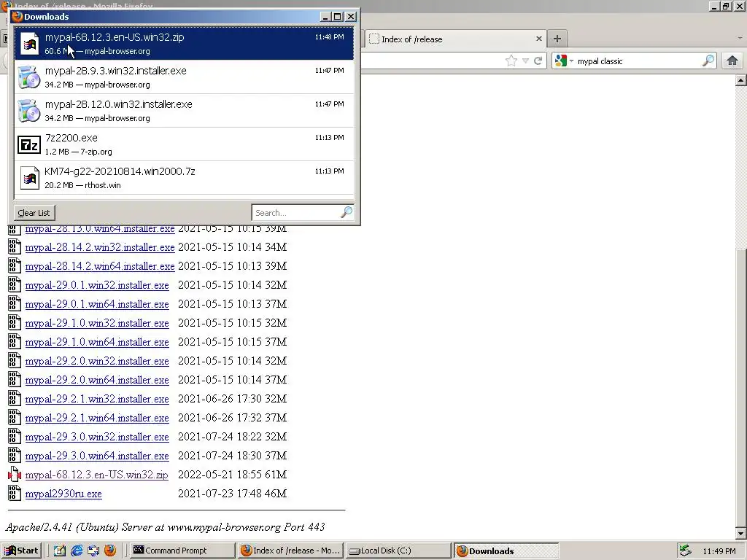Select 7z2200.exe download entry

(184, 144)
